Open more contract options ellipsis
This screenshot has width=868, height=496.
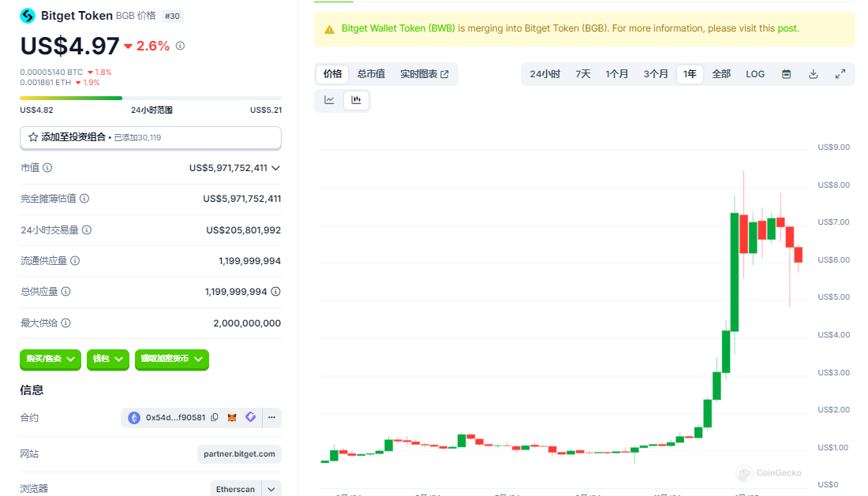(x=271, y=418)
